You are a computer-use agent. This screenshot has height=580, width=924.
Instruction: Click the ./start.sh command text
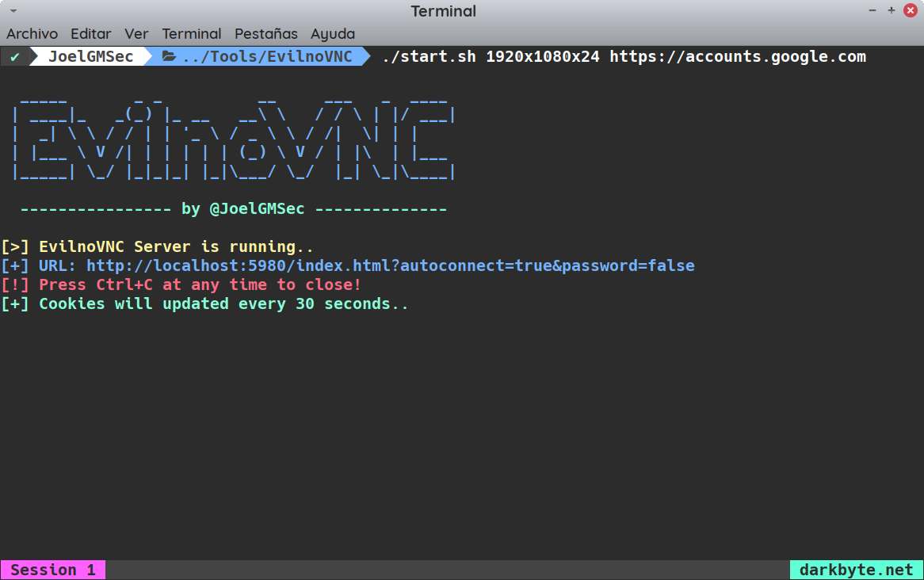[x=429, y=56]
